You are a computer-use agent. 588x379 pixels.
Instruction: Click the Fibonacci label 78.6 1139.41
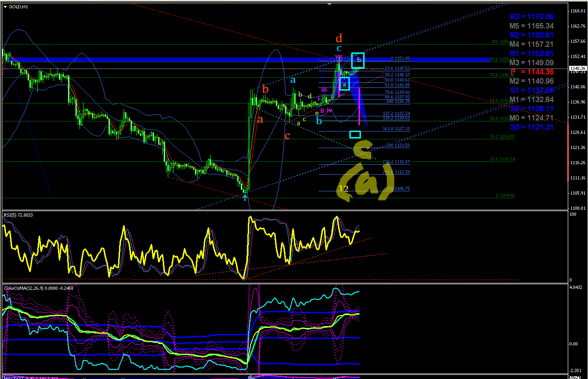click(x=397, y=92)
